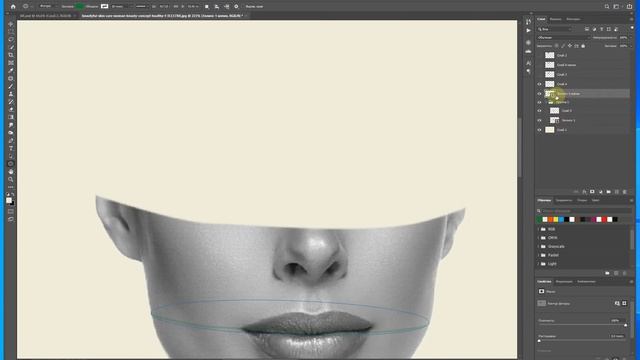Toggle layer filtering switch in Layers panel
The width and height of the screenshot is (640, 360).
(632, 28)
